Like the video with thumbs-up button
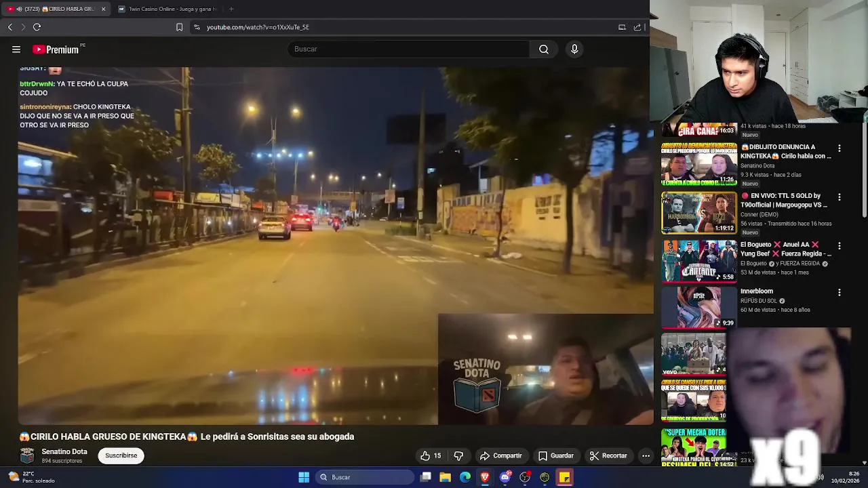The width and height of the screenshot is (868, 488). [431, 455]
